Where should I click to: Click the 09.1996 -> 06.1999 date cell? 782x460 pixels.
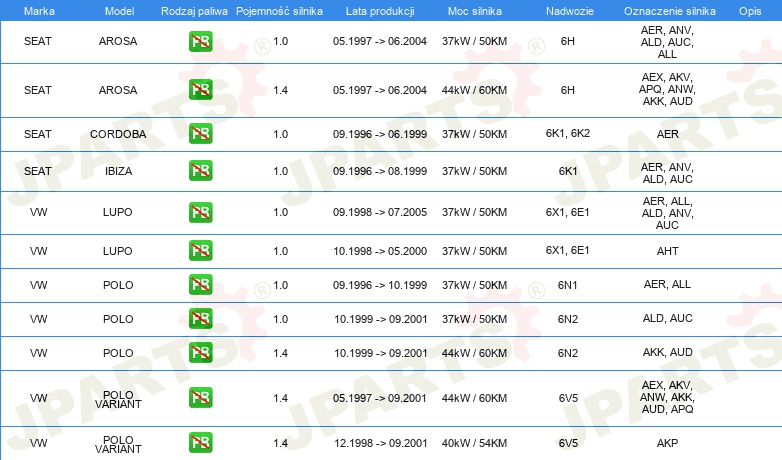380,134
